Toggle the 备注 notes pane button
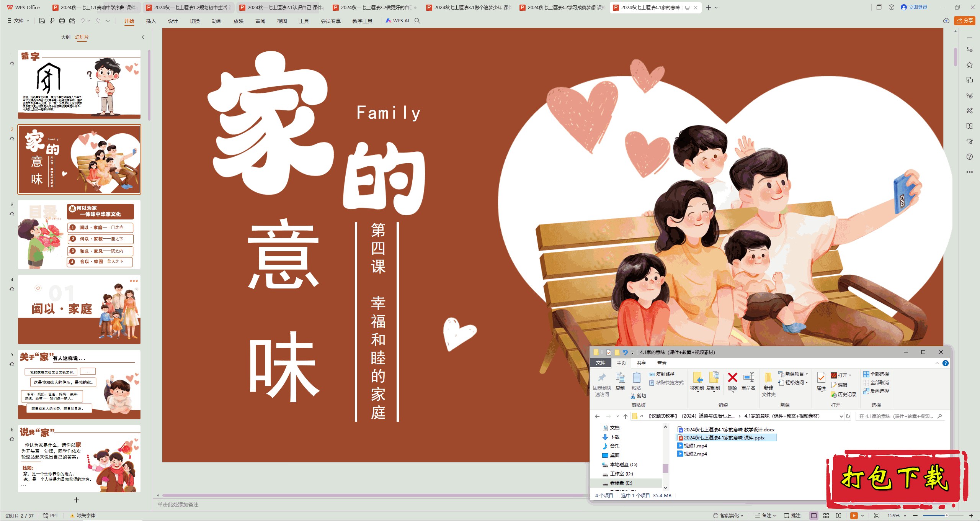This screenshot has height=521, width=980. 764,516
